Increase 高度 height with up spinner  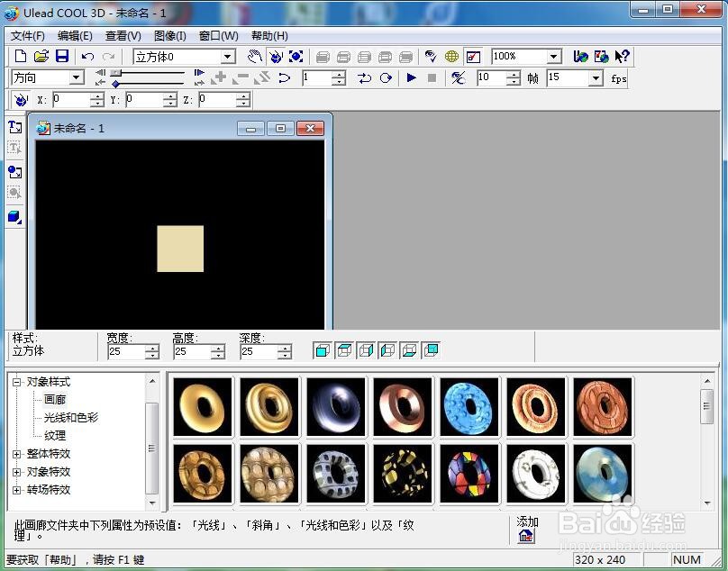click(218, 349)
